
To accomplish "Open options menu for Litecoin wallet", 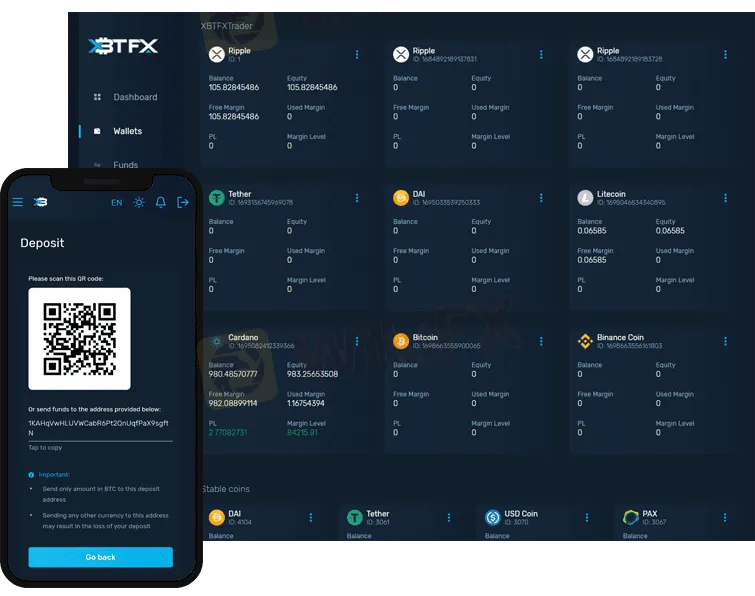I will (x=725, y=198).
